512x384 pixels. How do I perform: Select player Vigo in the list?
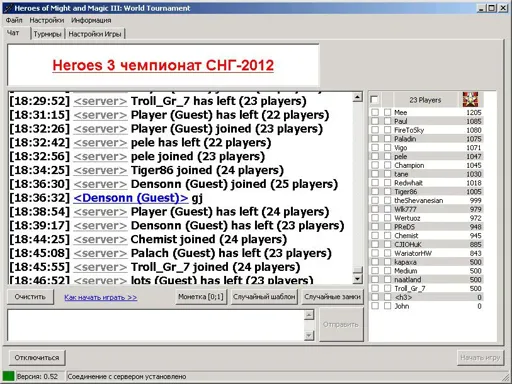coord(400,148)
